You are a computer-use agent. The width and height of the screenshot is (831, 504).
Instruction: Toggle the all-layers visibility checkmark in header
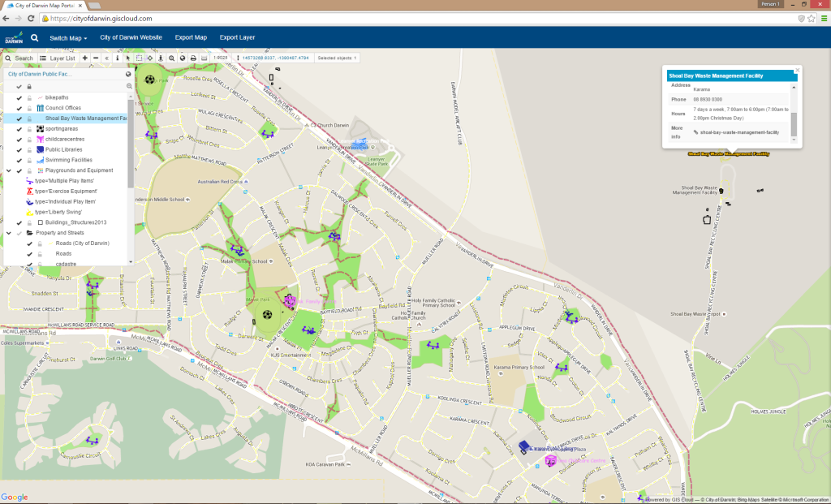pyautogui.click(x=19, y=86)
